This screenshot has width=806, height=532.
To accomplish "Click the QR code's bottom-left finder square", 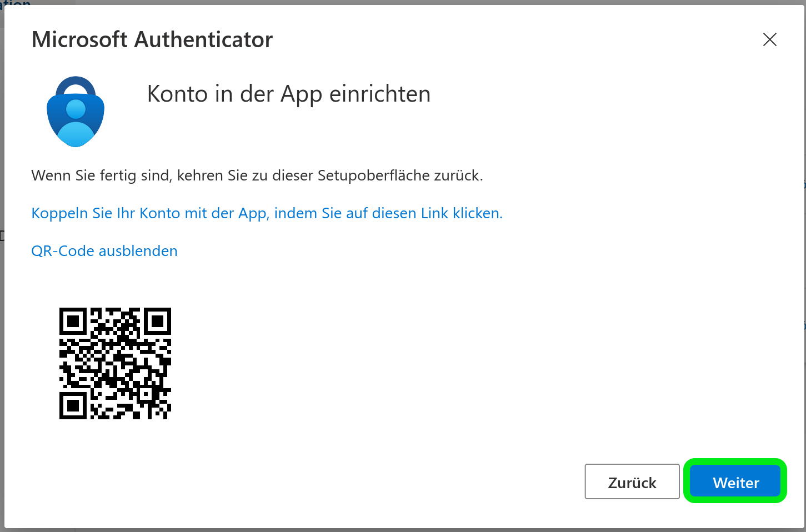I will (73, 405).
